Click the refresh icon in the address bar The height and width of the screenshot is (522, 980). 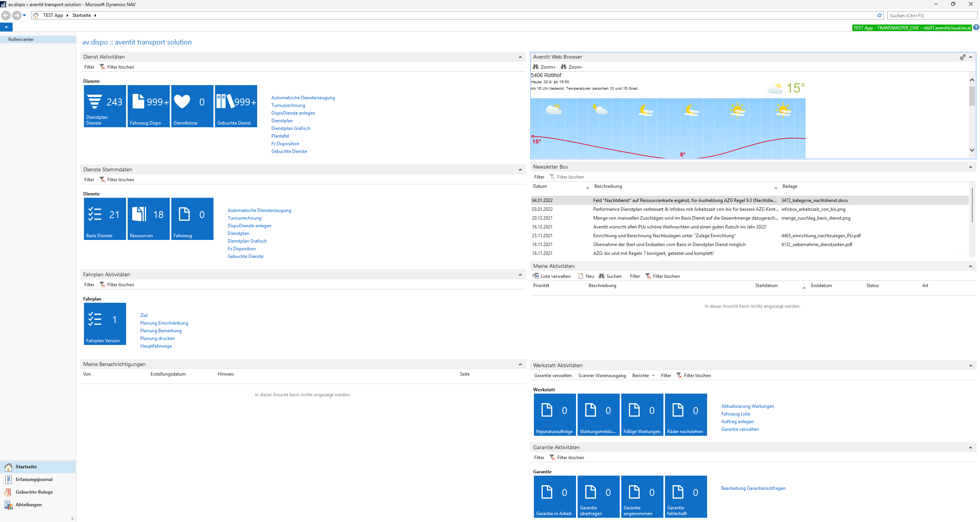pos(880,15)
